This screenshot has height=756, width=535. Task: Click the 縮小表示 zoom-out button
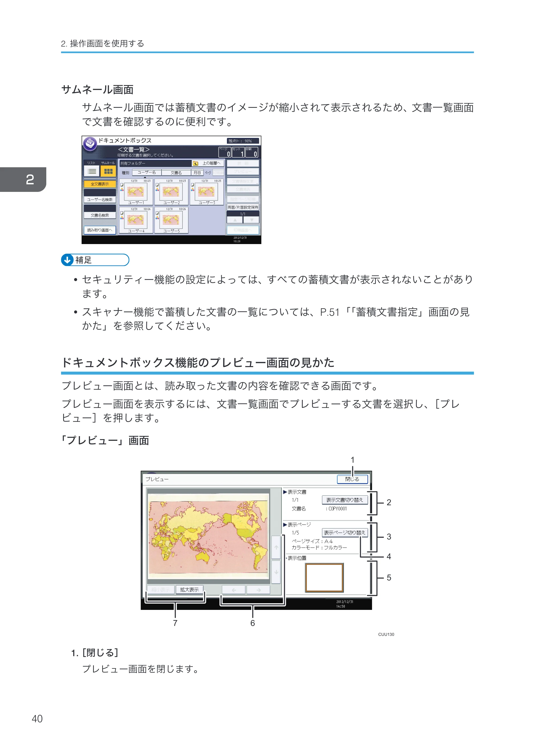point(161,590)
